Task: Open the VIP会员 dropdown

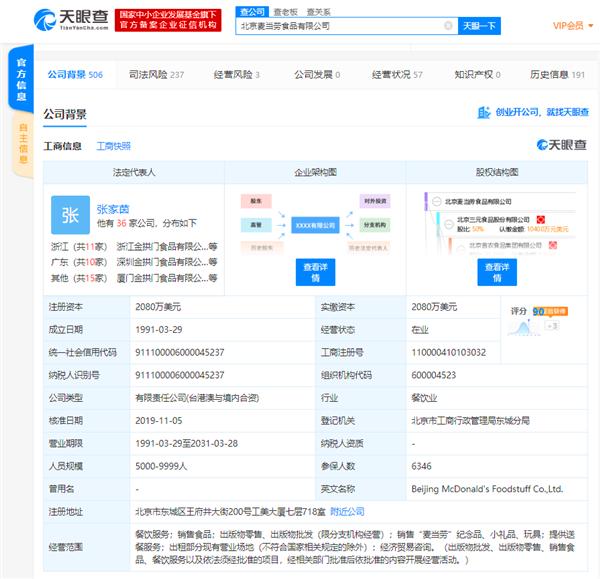Action: click(573, 26)
